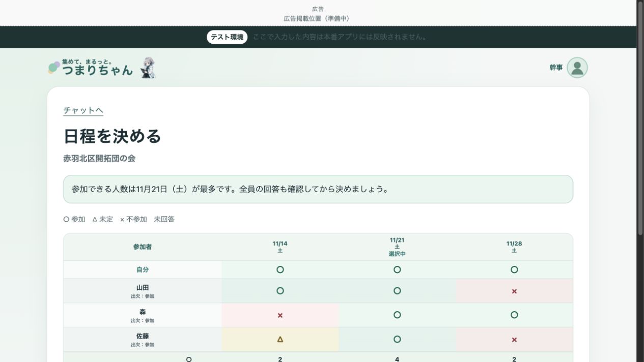Click the テスト環境 badge
The height and width of the screenshot is (362, 644).
point(227,37)
